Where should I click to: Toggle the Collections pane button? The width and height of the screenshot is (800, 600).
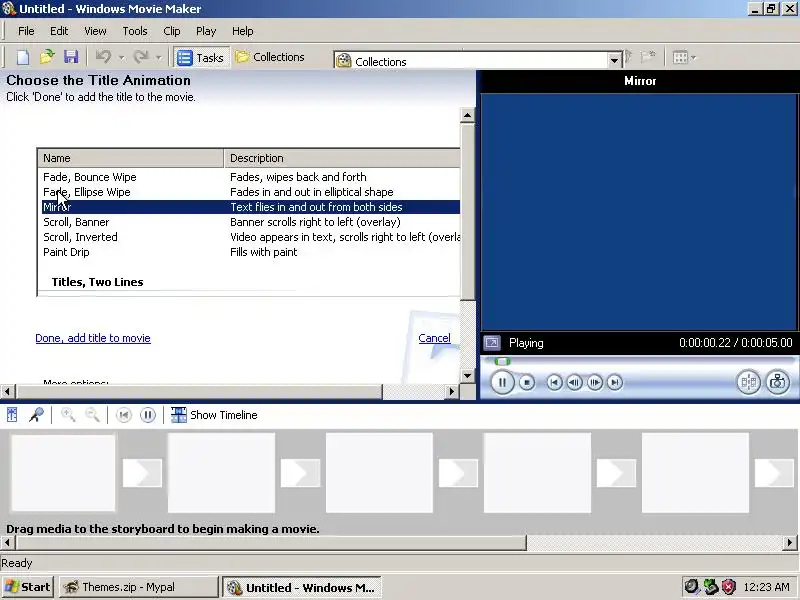click(270, 57)
